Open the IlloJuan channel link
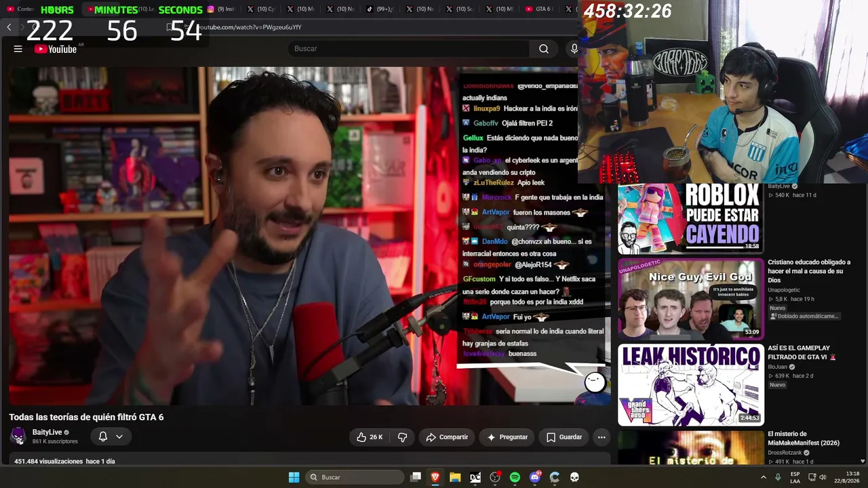The height and width of the screenshot is (488, 868). (777, 367)
